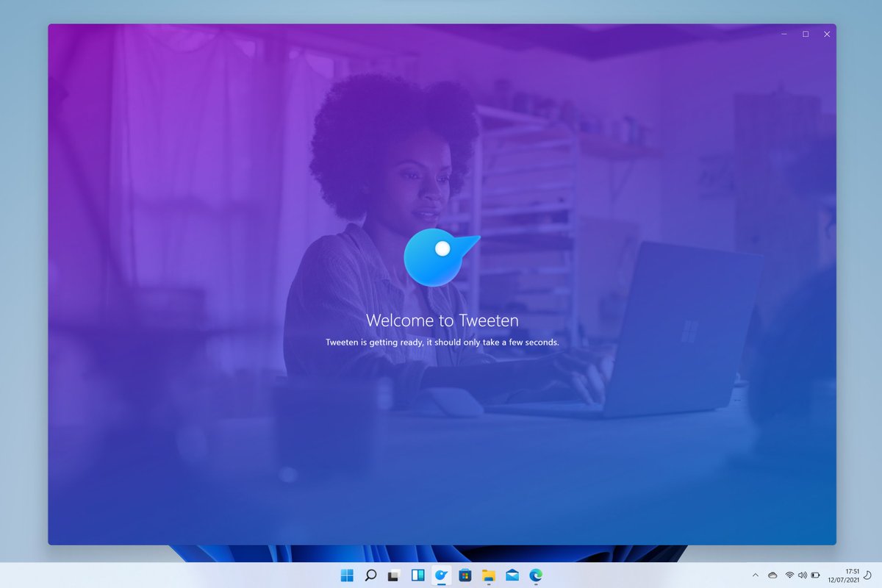Open the Mail app icon
Screen dimensions: 882x588
512,576
